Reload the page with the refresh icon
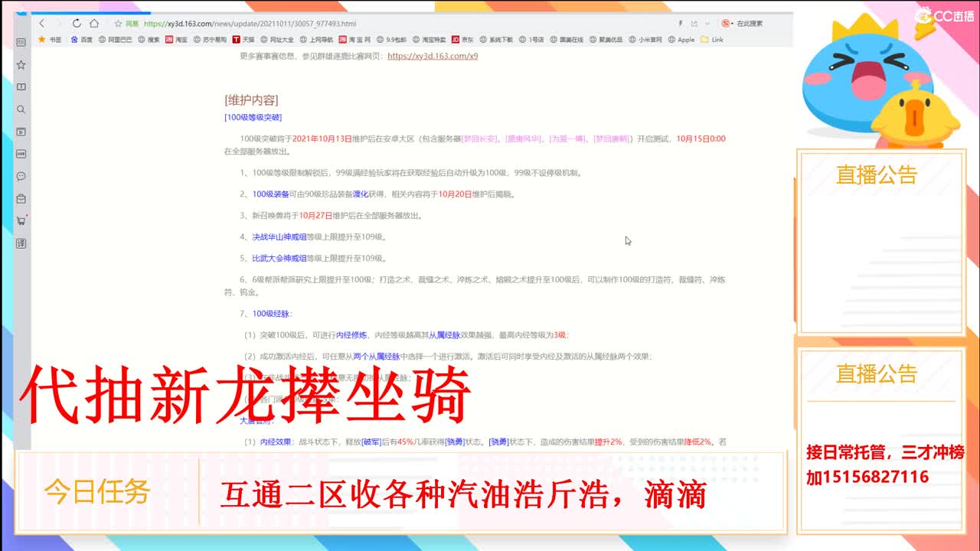The height and width of the screenshot is (551, 980). (x=77, y=24)
